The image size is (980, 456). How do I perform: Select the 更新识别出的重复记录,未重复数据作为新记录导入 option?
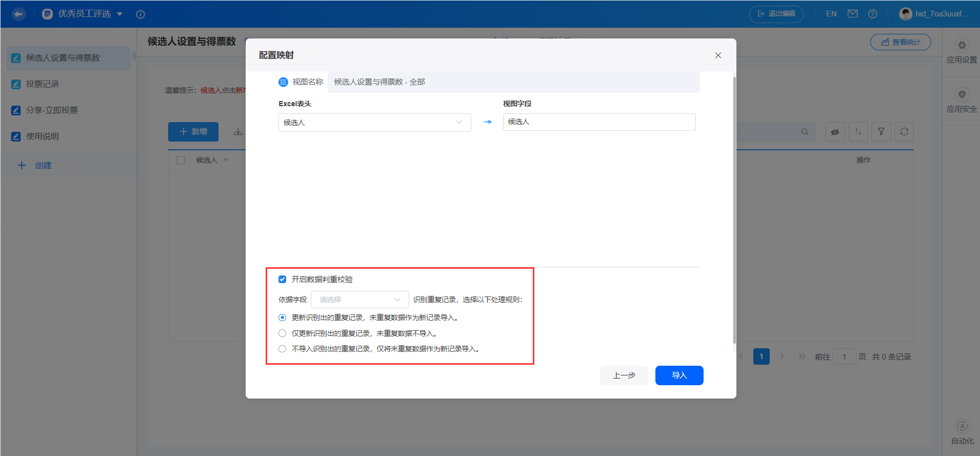click(282, 318)
